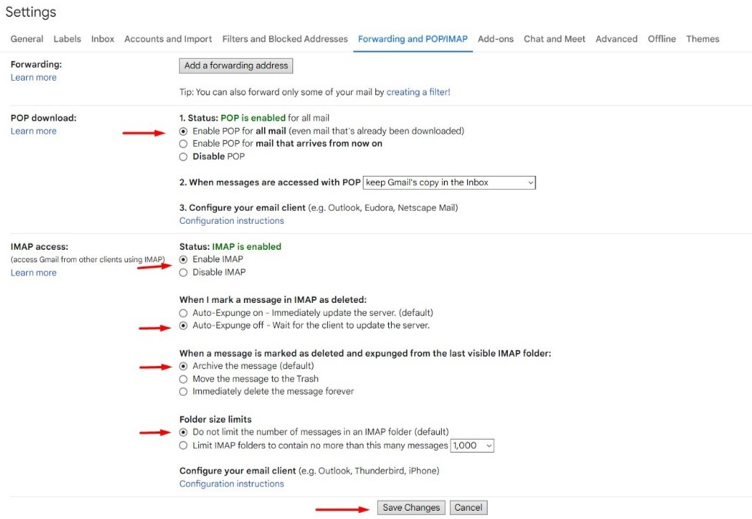Open Learn more under POP download
Screen dimensions: 752x519
(x=34, y=131)
